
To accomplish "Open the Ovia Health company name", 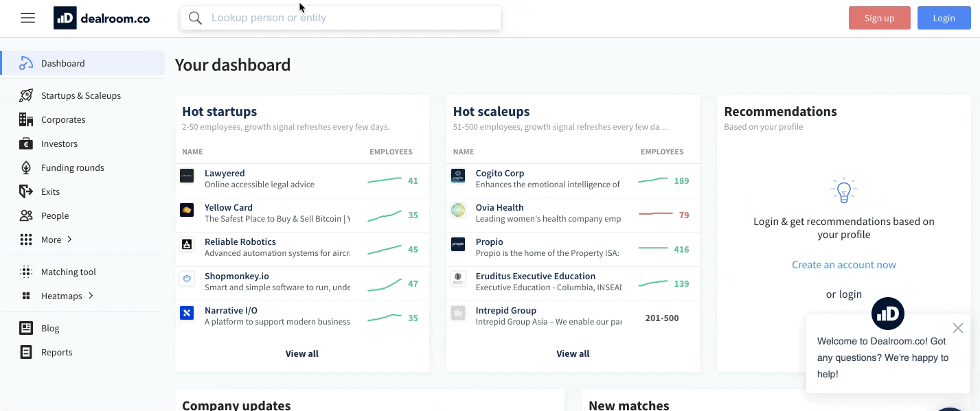I will click(x=500, y=207).
